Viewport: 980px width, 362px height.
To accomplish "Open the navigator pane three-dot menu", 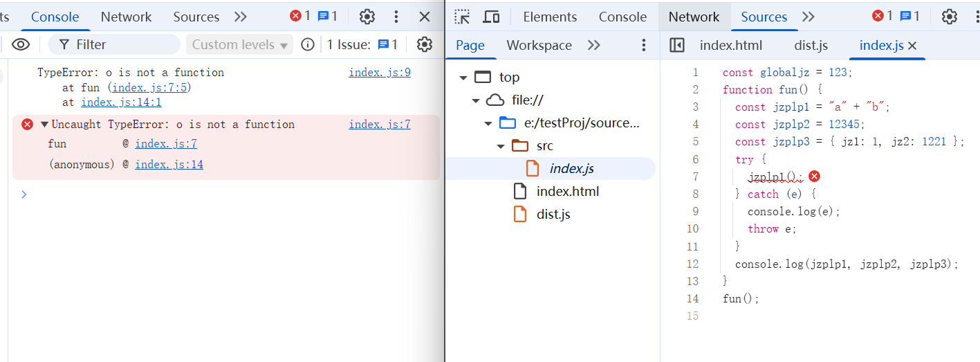I will click(643, 46).
